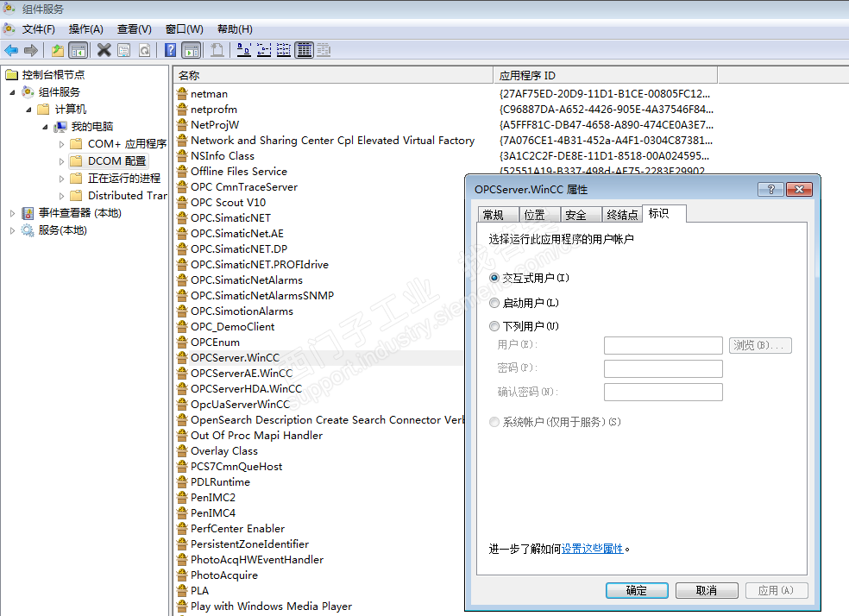849x616 pixels.
Task: Select the OPCServer.WinCC list entry
Action: click(235, 358)
